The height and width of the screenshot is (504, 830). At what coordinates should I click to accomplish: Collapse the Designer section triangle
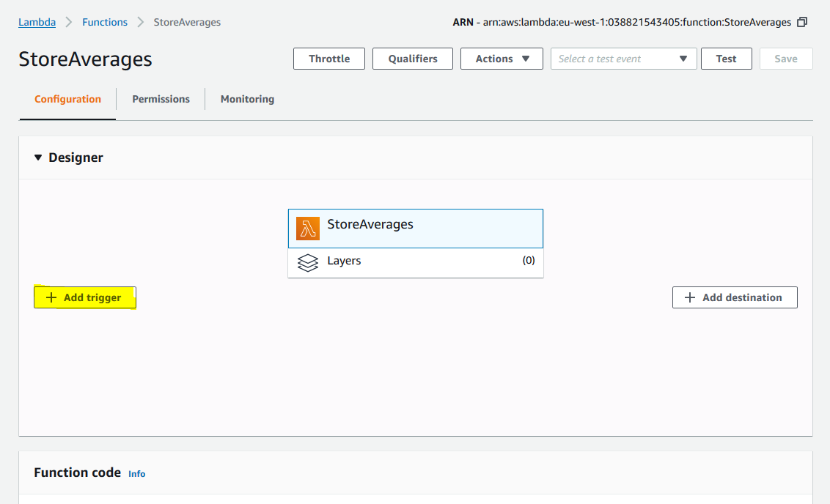coord(38,157)
